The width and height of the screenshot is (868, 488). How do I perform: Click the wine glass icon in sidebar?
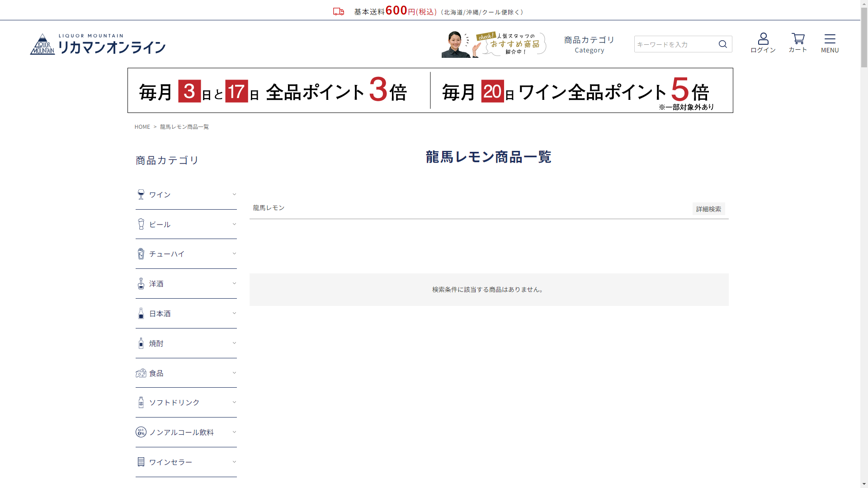(x=141, y=195)
